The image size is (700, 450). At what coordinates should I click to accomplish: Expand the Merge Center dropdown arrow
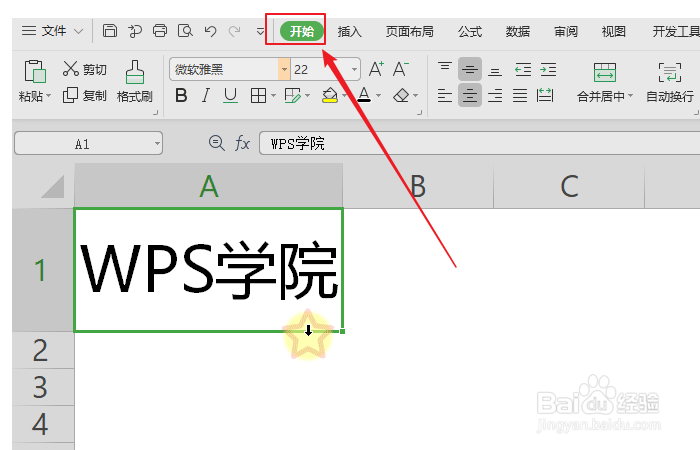point(630,96)
